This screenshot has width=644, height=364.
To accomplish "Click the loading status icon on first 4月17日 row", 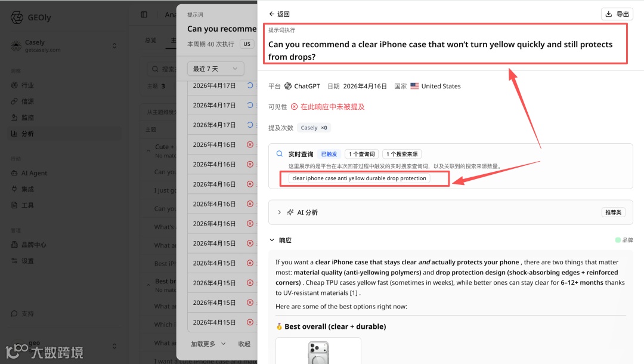I will [250, 85].
